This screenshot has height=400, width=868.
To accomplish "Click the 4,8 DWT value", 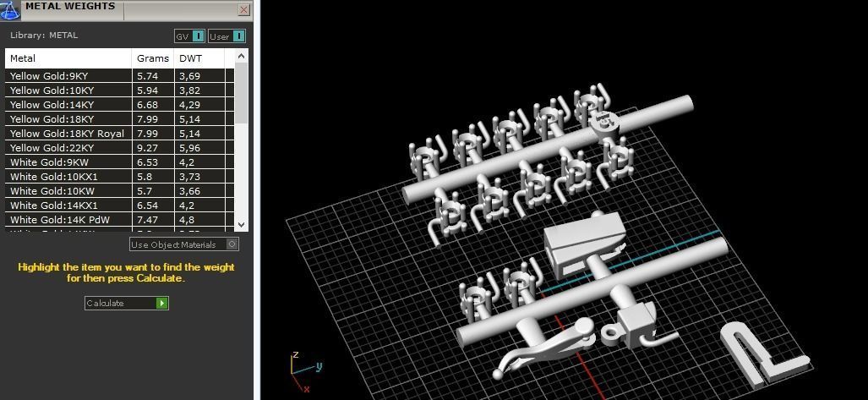I will [187, 221].
